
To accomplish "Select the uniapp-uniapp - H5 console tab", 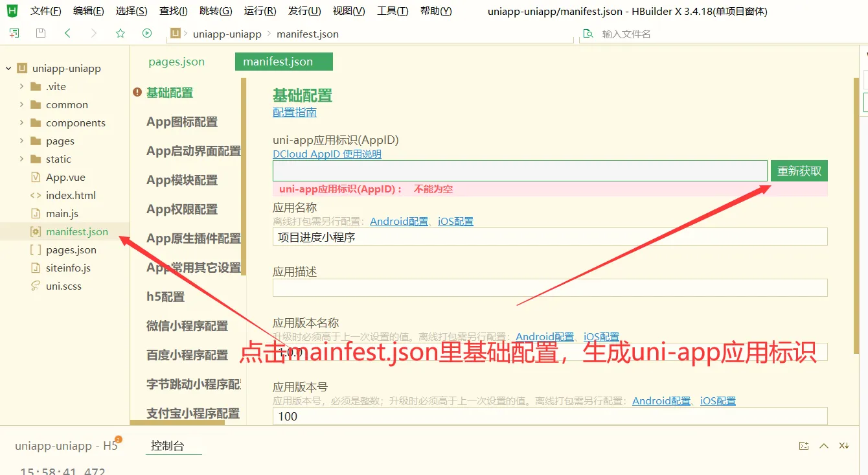I will tap(67, 446).
